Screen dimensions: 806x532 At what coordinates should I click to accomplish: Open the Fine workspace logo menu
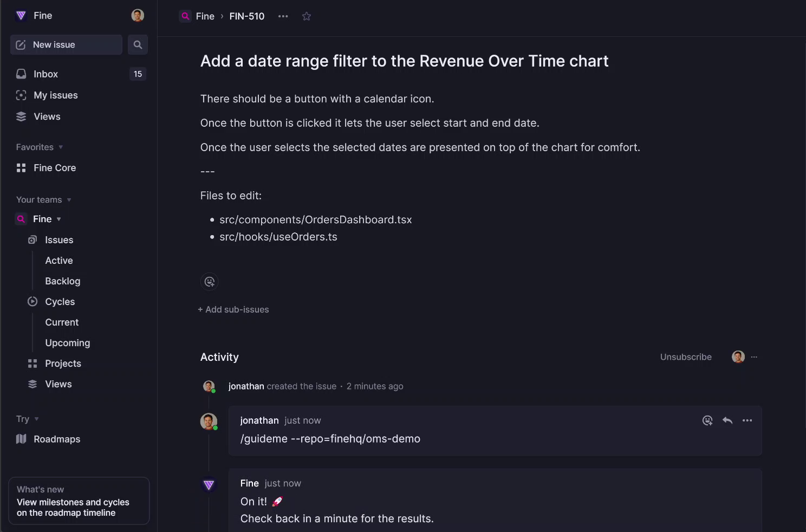pyautogui.click(x=22, y=16)
